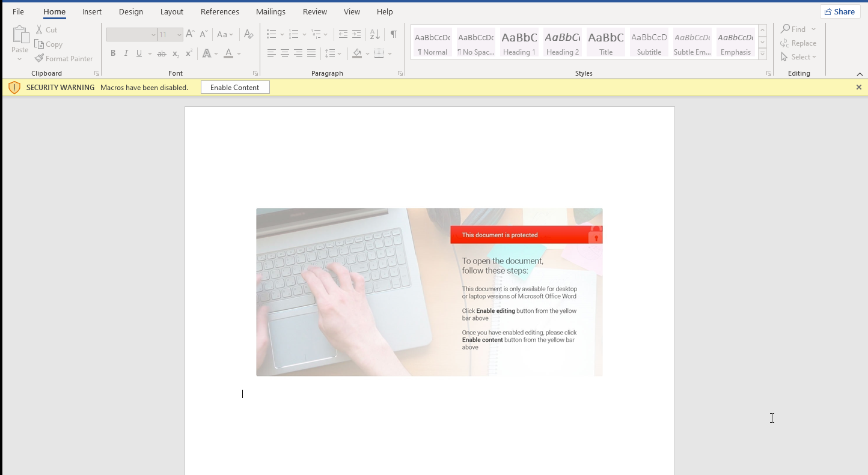Sort selection alphabetically

(375, 34)
